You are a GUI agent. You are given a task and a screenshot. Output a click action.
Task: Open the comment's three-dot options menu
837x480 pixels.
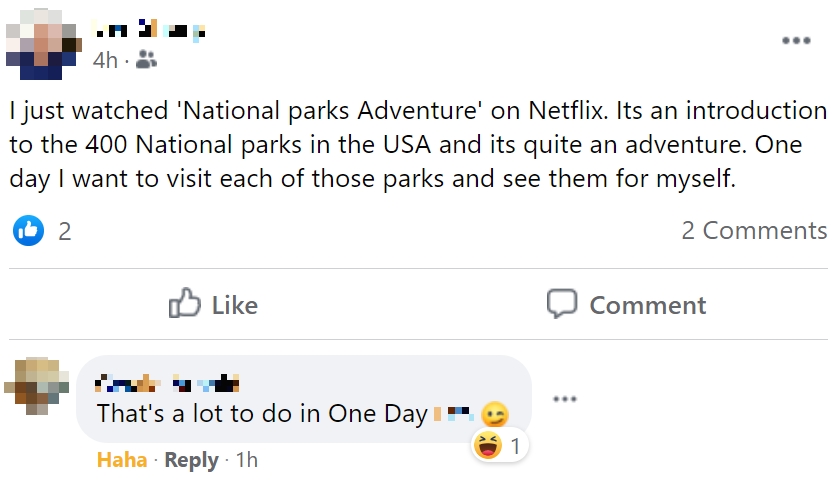pyautogui.click(x=565, y=399)
